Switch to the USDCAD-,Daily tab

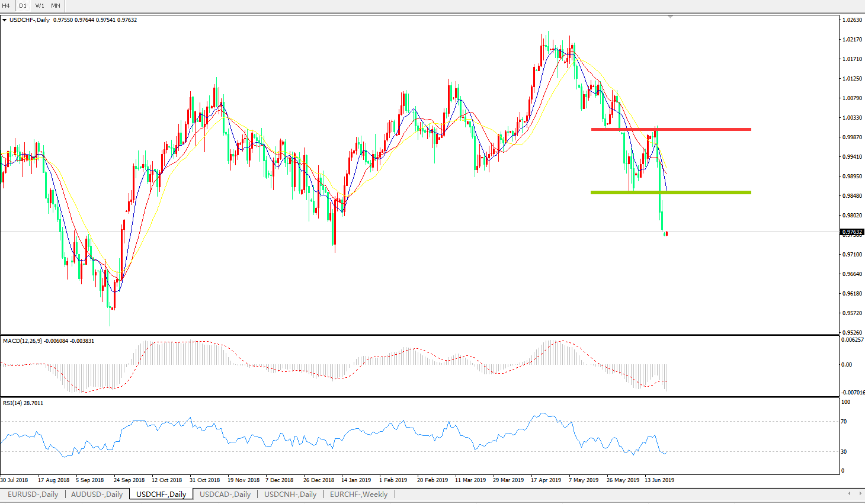pos(225,495)
